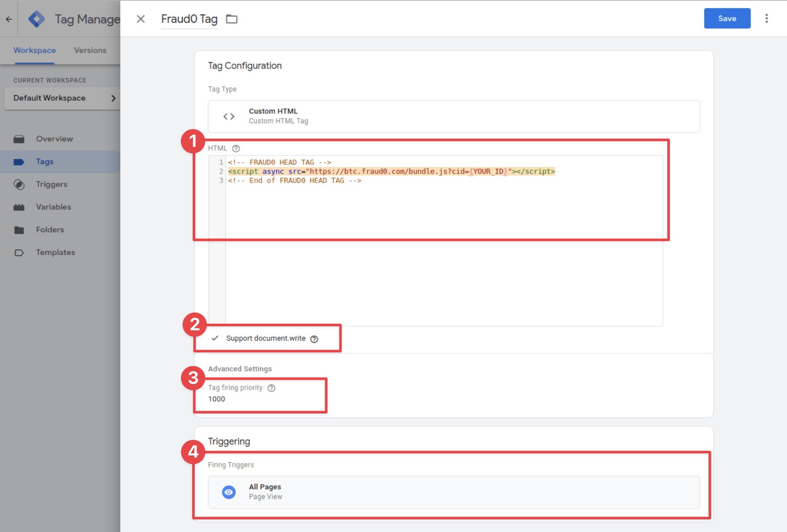Open the Overview section

coord(54,139)
